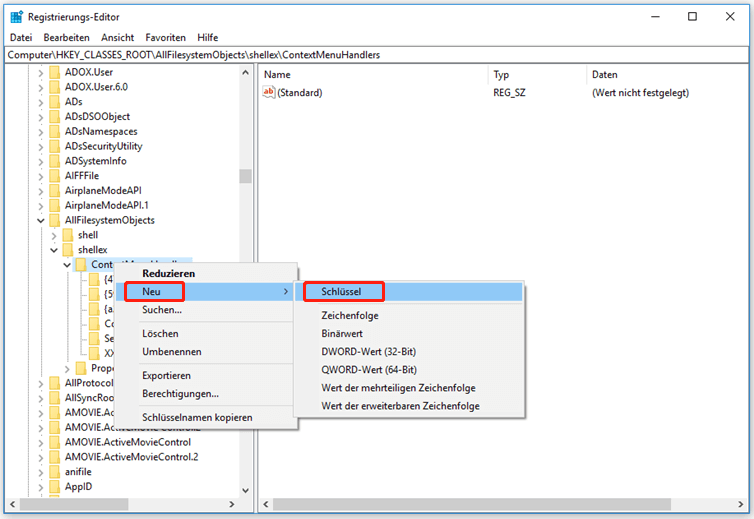
Task: Select the ADSystemInfo folder icon
Action: (54, 161)
